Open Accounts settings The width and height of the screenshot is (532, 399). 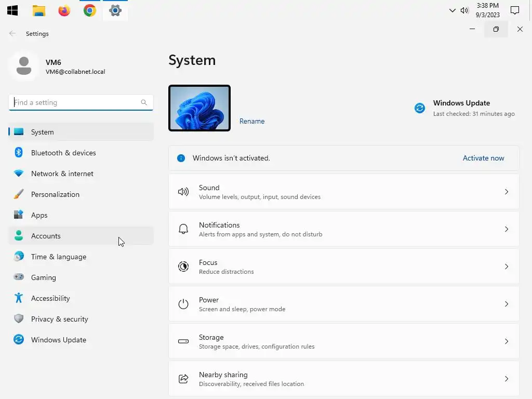tap(81, 236)
